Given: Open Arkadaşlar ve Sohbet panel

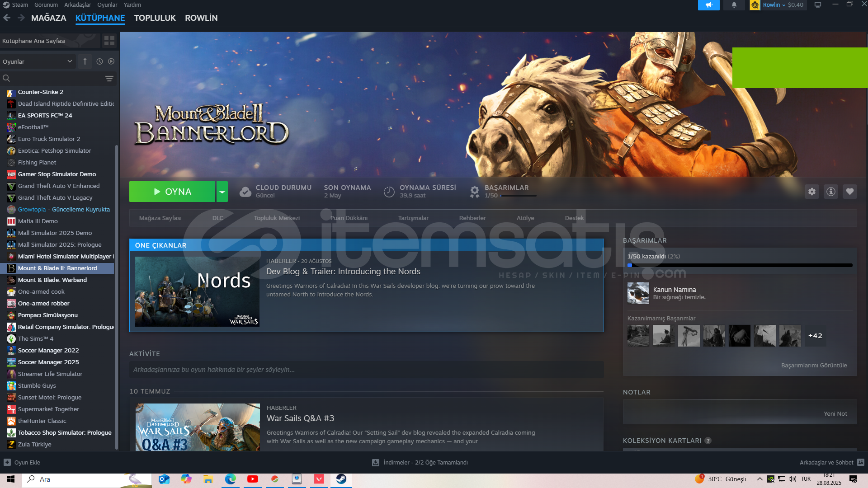Looking at the screenshot, I should pyautogui.click(x=826, y=462).
